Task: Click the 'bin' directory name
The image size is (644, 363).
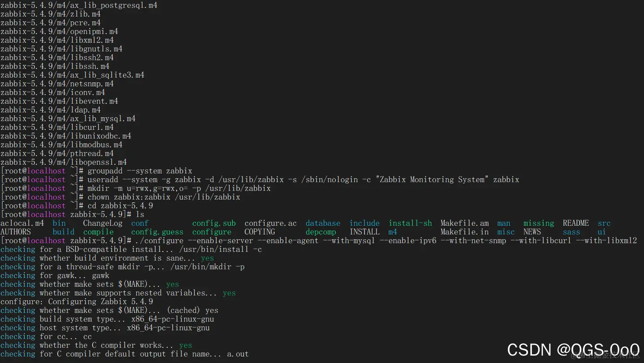Action: click(59, 223)
